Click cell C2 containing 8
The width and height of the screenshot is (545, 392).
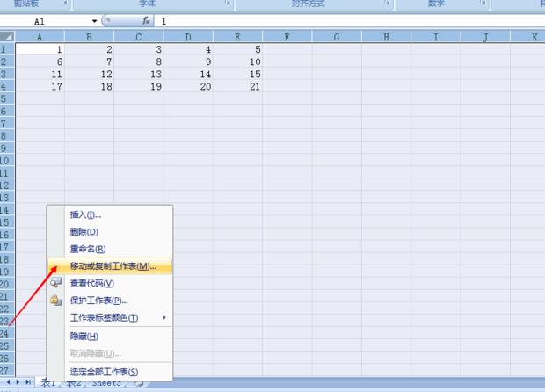coord(139,62)
